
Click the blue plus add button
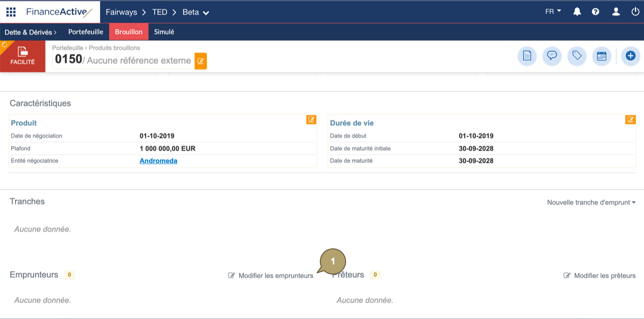click(630, 56)
